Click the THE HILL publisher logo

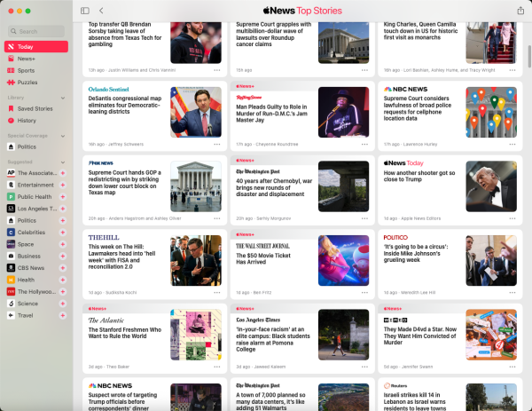click(x=104, y=237)
